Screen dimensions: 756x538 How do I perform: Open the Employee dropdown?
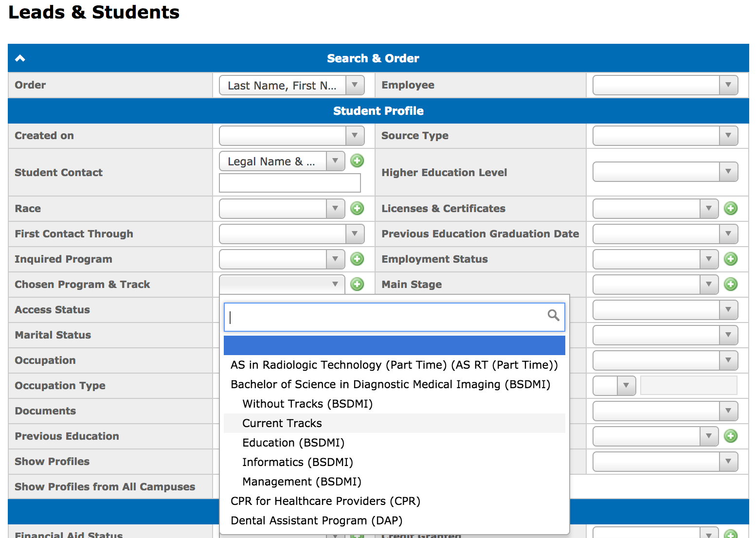(x=665, y=85)
